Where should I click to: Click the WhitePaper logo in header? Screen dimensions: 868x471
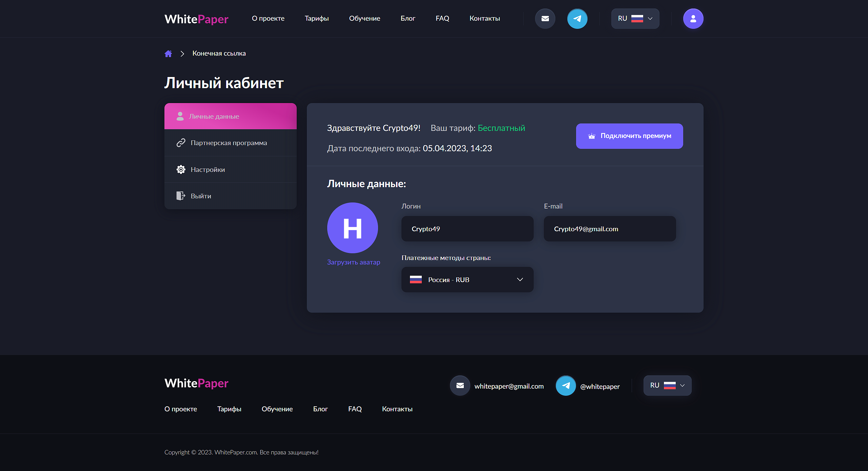pyautogui.click(x=196, y=19)
